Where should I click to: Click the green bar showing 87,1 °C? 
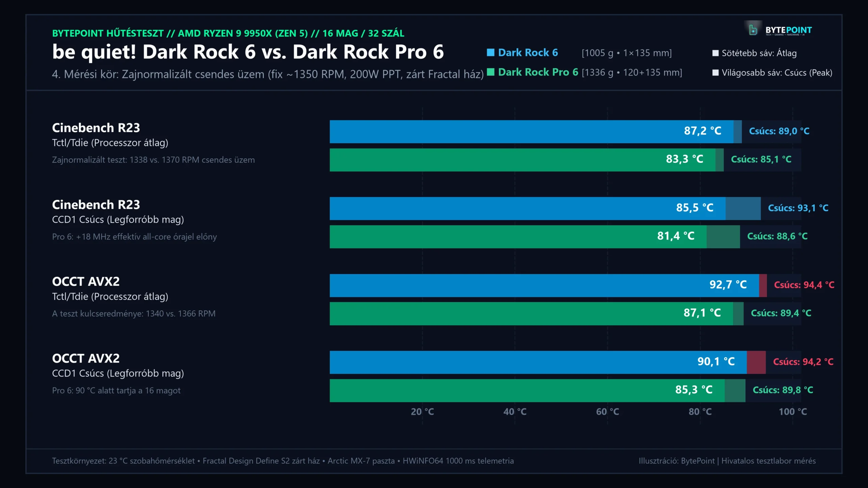(531, 314)
